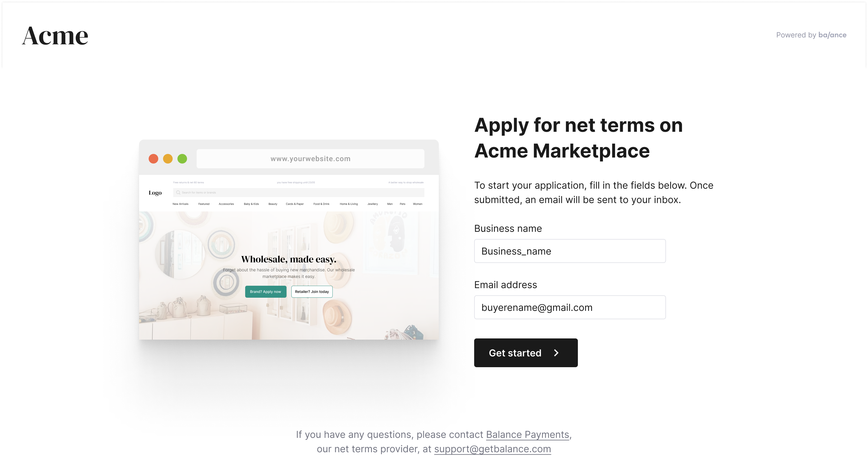The image size is (868, 475).
Task: Click the red dot in mockup browser
Action: tap(153, 158)
